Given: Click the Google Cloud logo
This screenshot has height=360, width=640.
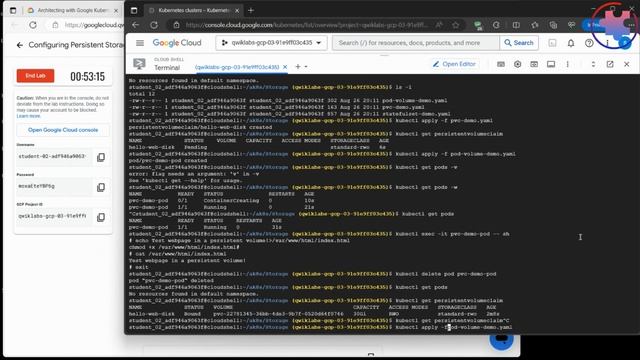Looking at the screenshot, I should click(x=177, y=43).
